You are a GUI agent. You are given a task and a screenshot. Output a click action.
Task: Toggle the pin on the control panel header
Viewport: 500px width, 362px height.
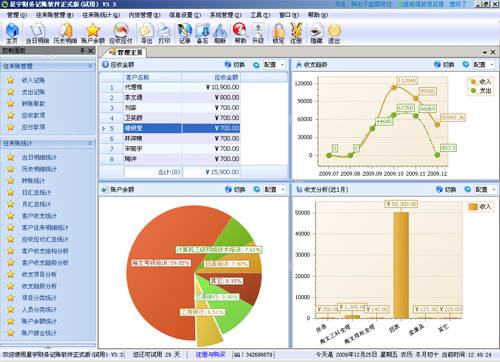pyautogui.click(x=82, y=50)
